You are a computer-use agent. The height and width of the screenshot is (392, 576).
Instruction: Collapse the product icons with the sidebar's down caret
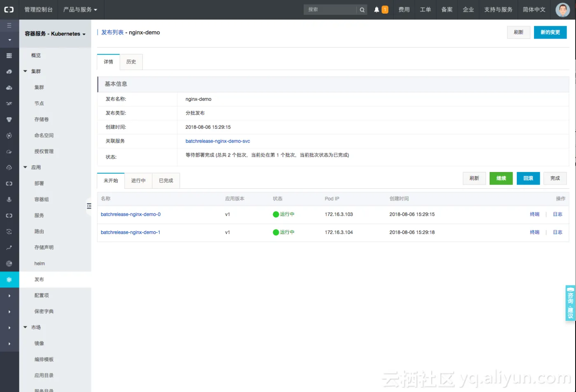point(9,40)
